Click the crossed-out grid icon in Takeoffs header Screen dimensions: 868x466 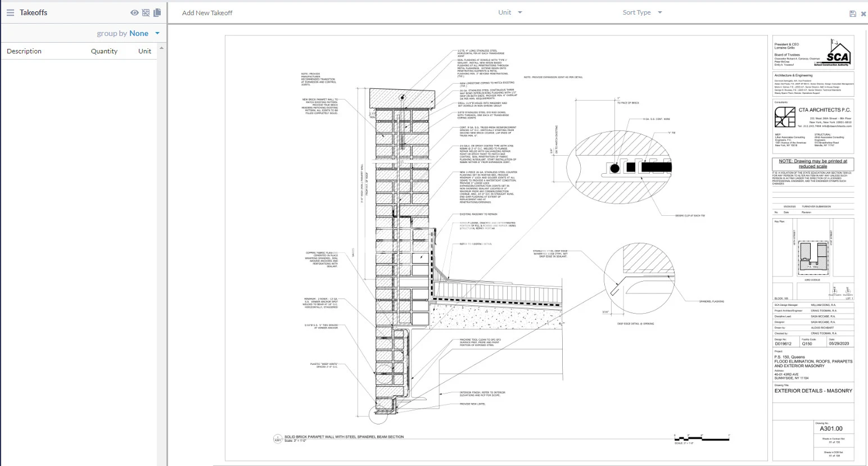(146, 12)
